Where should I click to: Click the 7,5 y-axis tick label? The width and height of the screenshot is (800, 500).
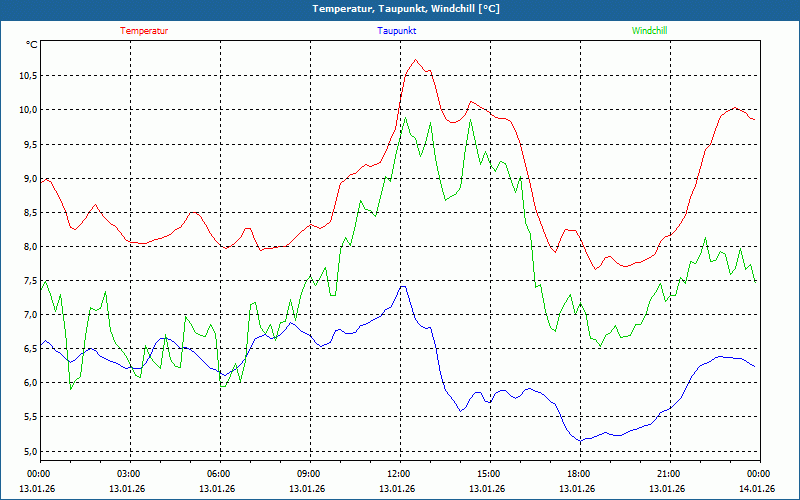29,281
